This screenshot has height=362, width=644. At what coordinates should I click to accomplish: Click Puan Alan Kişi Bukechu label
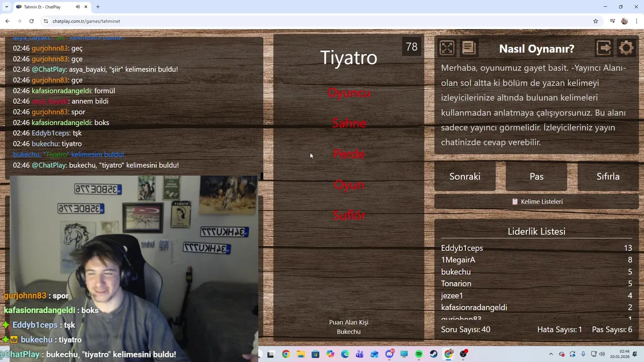349,327
